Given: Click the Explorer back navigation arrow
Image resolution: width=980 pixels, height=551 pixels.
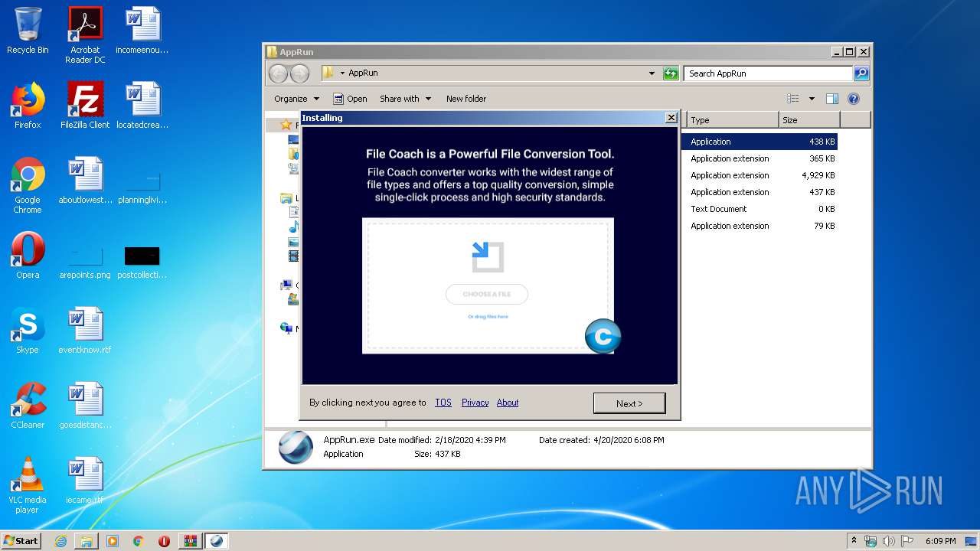Looking at the screenshot, I should [278, 73].
